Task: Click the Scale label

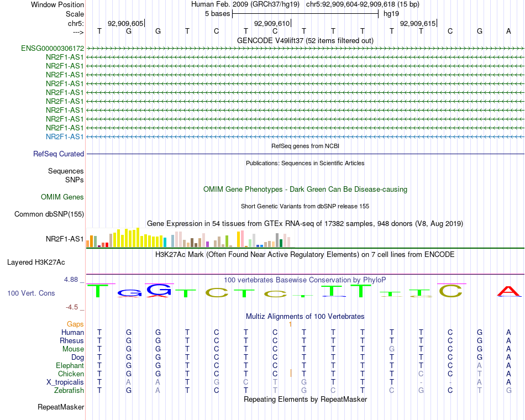Action: [75, 14]
